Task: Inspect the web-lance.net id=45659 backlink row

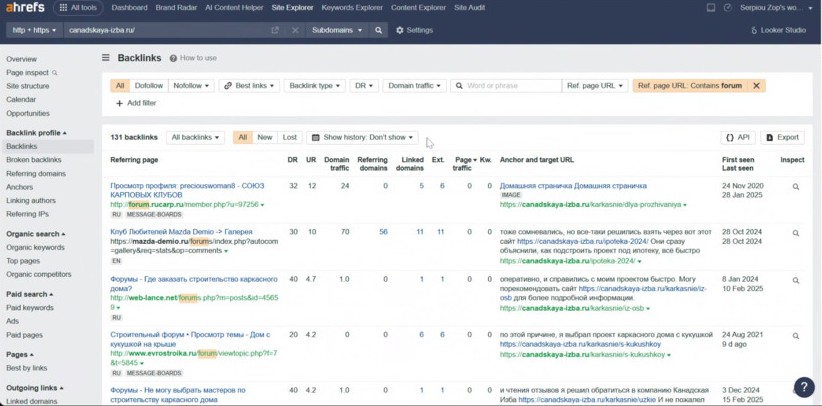Action: (x=796, y=281)
